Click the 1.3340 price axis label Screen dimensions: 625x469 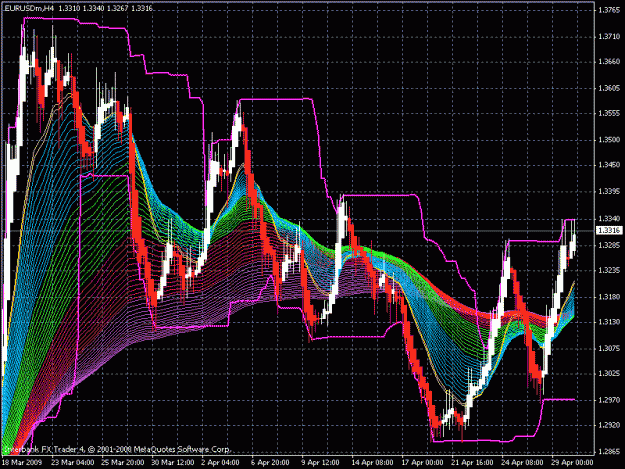609,219
